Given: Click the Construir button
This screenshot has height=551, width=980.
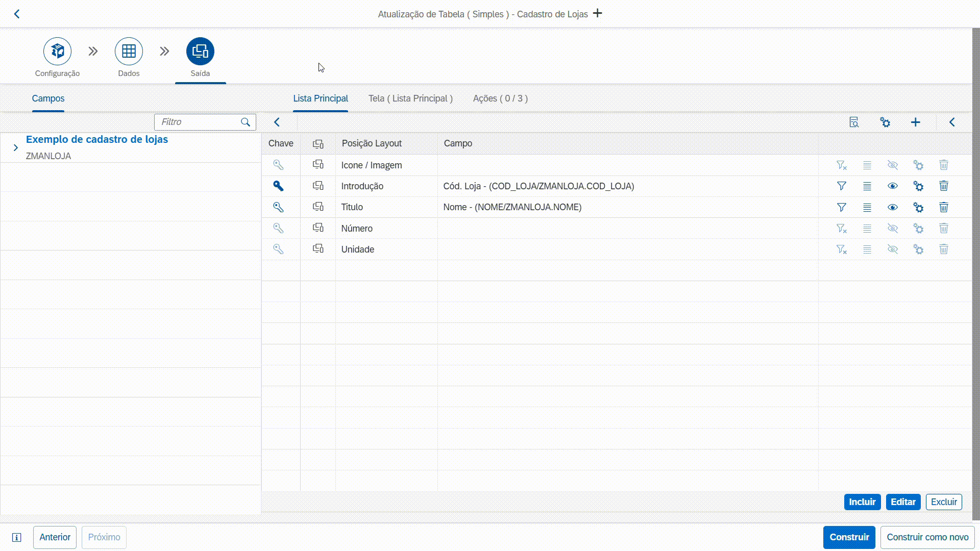Looking at the screenshot, I should (849, 537).
